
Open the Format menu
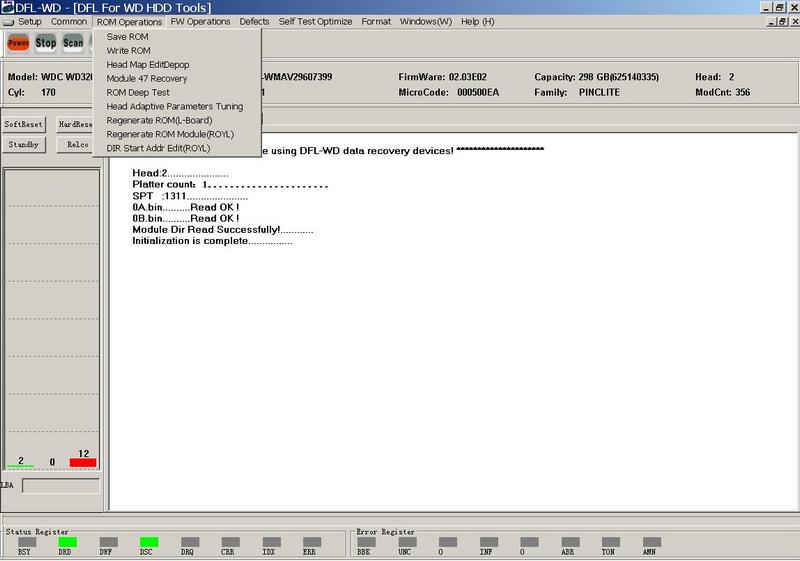coord(376,21)
